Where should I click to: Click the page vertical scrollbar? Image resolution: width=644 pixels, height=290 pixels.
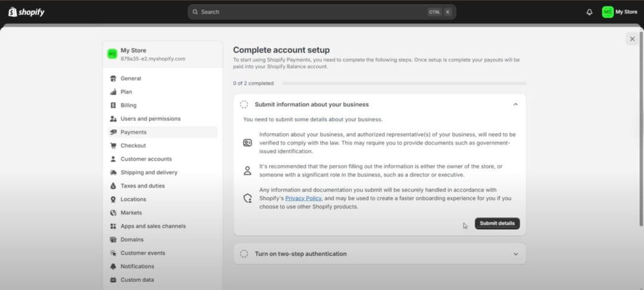pos(641,128)
